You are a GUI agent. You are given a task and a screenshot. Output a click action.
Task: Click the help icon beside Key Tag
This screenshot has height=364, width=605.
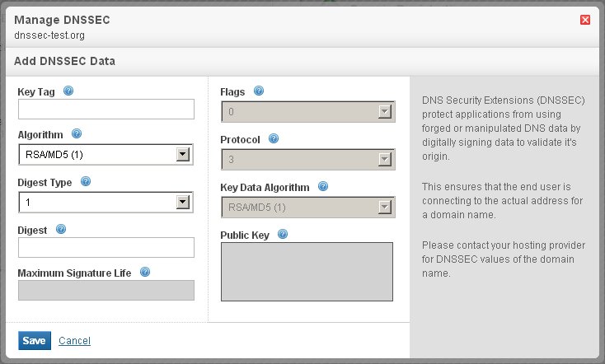pyautogui.click(x=68, y=91)
